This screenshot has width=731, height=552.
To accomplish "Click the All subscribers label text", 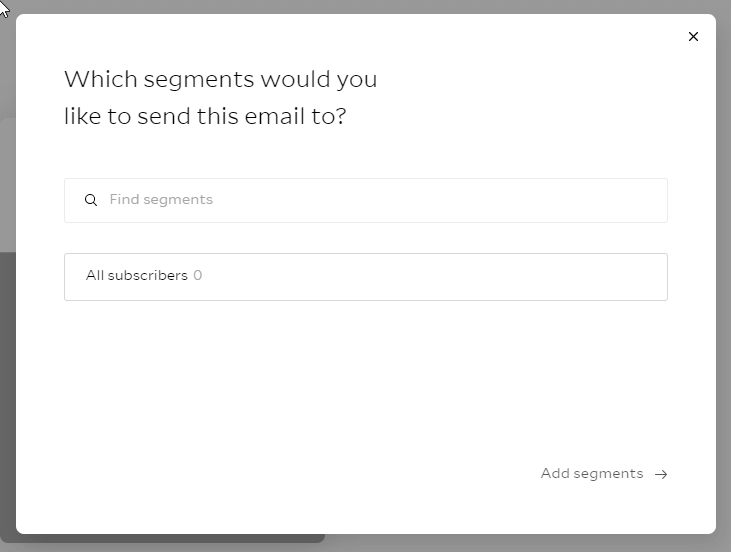I will (x=136, y=276).
